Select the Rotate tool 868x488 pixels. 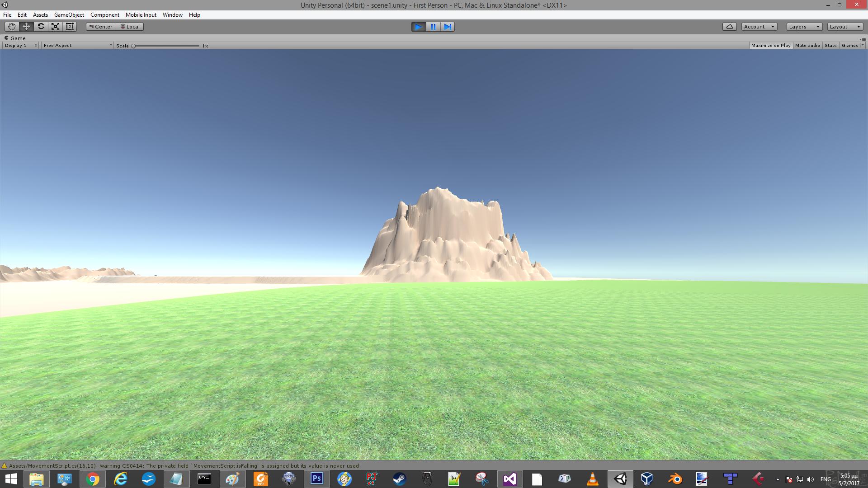(41, 26)
